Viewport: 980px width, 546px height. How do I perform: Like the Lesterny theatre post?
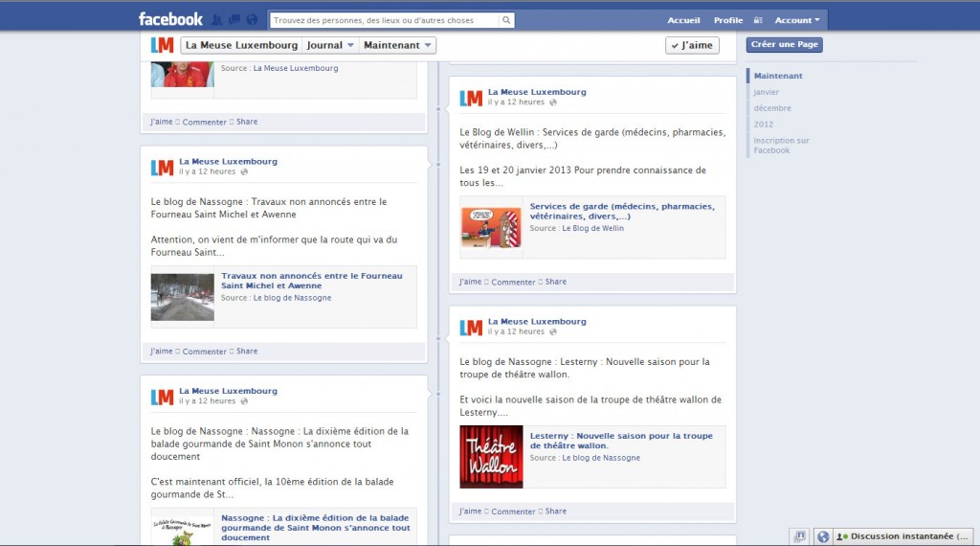(x=470, y=511)
